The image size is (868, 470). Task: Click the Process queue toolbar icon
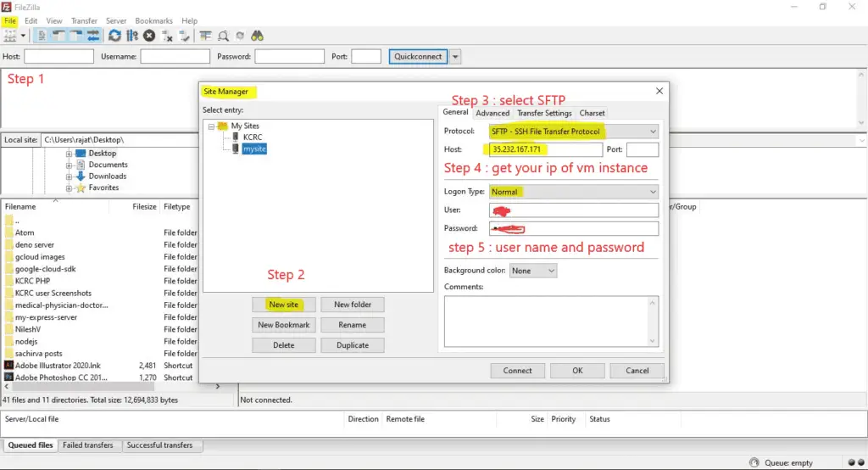pyautogui.click(x=131, y=36)
